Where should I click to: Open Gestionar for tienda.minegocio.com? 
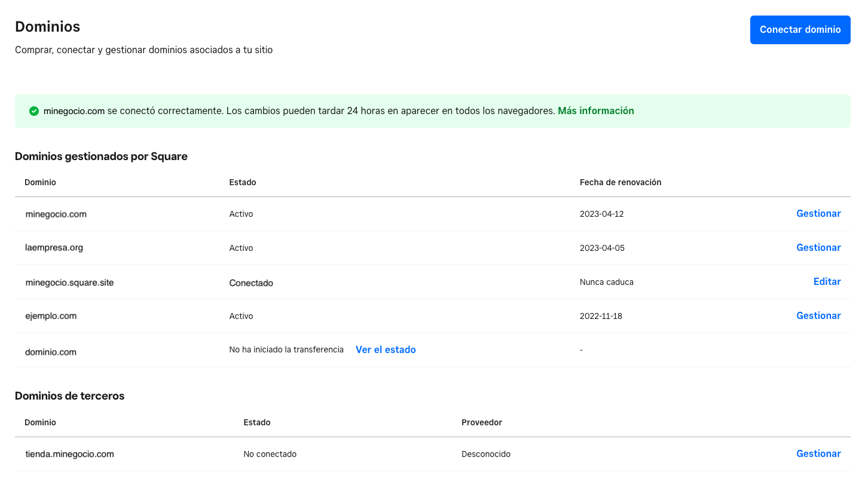point(818,454)
